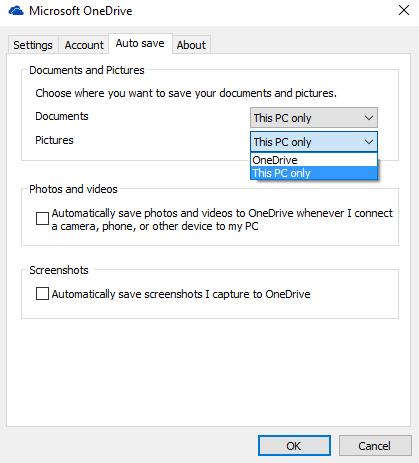Click the Pictures field label

click(x=54, y=140)
